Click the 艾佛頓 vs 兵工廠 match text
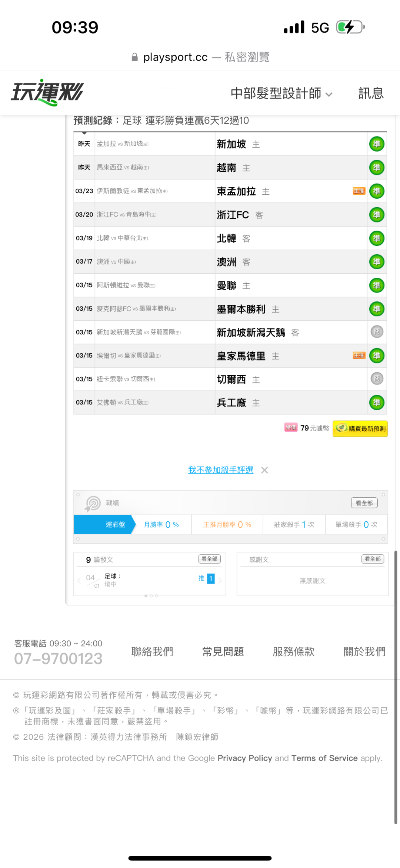Image resolution: width=400 pixels, height=868 pixels. coord(123,402)
